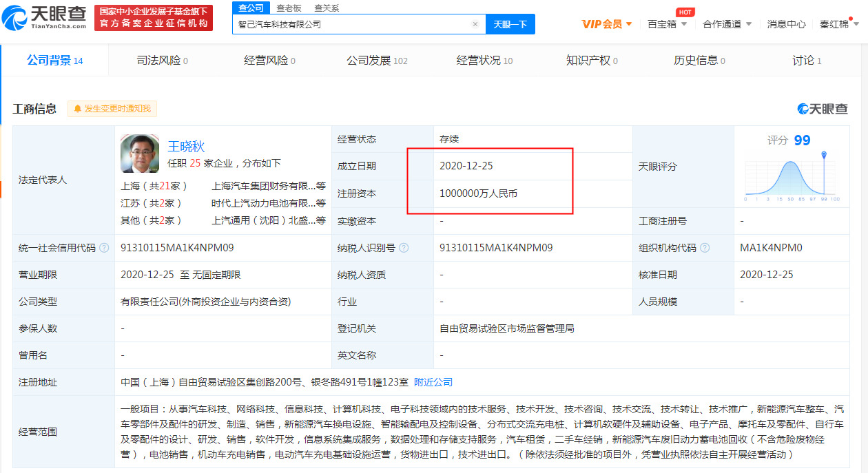Switch to the 查老板 search tab
The image size is (868, 473).
(289, 8)
